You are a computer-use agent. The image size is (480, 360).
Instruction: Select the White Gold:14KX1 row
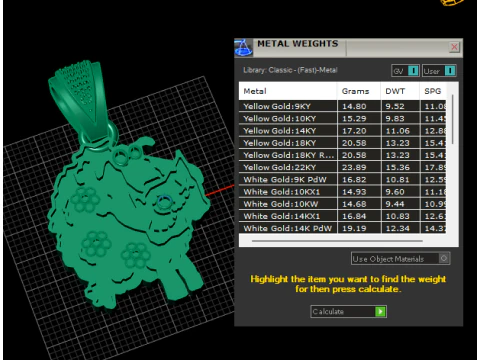[342, 216]
